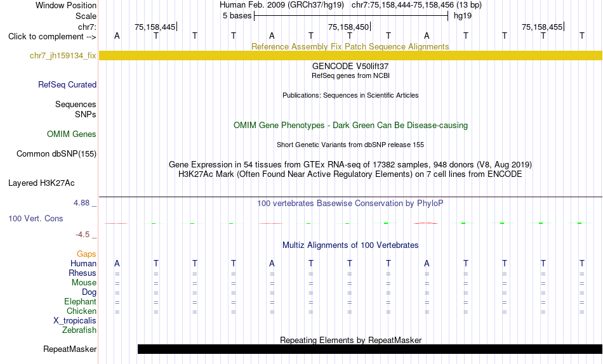603x364 pixels.
Task: Click 'Publications: Sequences in Scientific Articles' title
Action: click(350, 95)
